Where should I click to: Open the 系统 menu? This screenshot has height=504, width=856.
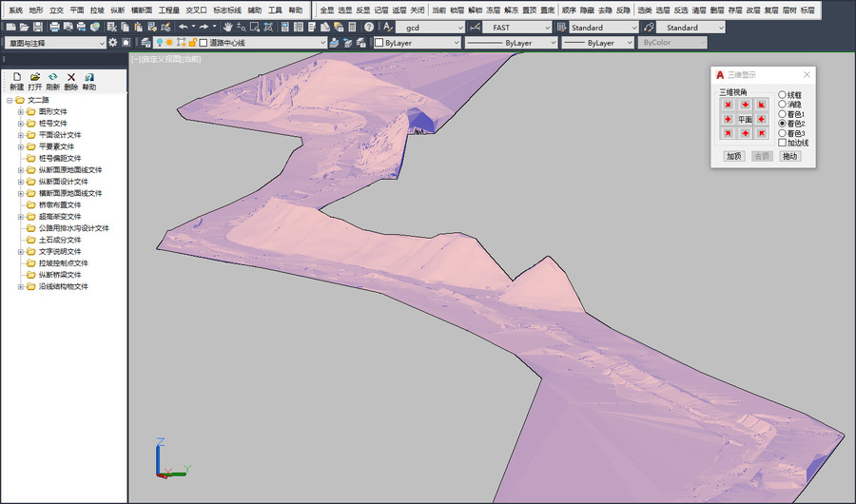(x=16, y=10)
